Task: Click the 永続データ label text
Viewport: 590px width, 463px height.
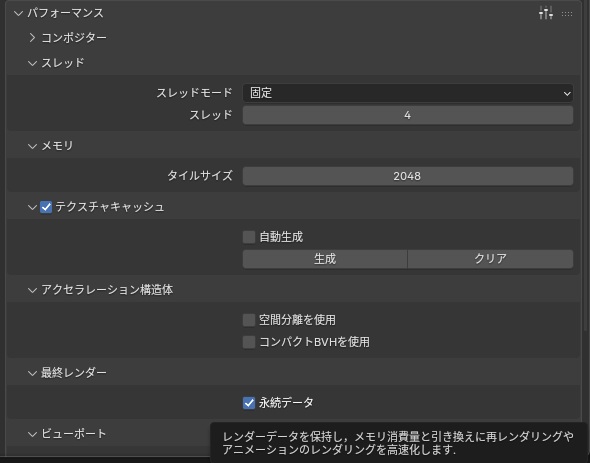Action: pos(286,403)
